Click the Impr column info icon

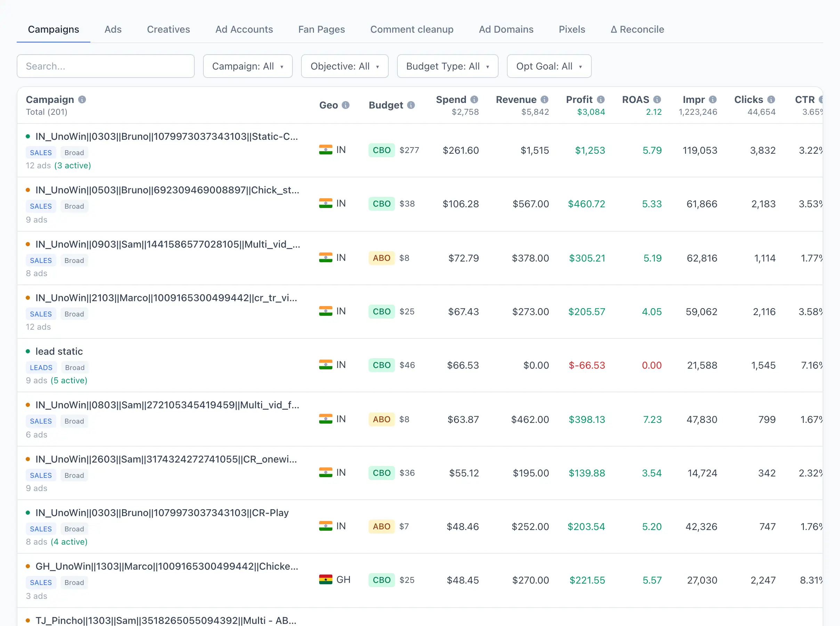(x=713, y=100)
